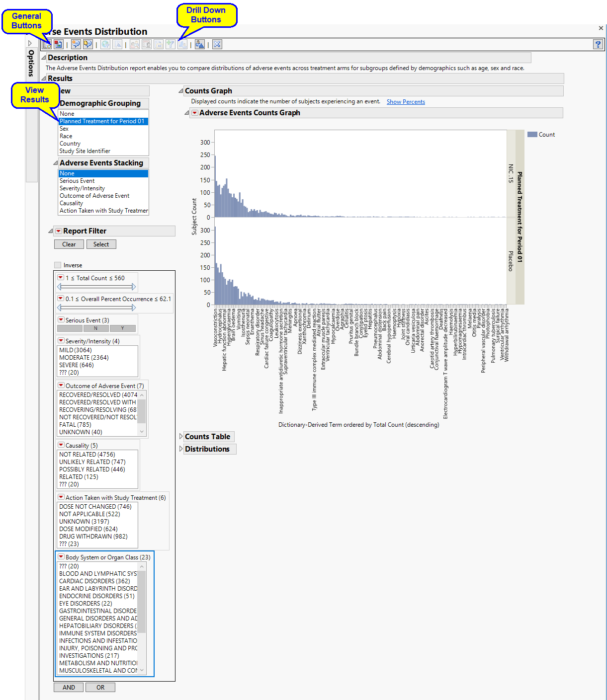Screen dimensions: 607x700
Task: Select Sex in Demographic Grouping list
Action: pos(103,129)
